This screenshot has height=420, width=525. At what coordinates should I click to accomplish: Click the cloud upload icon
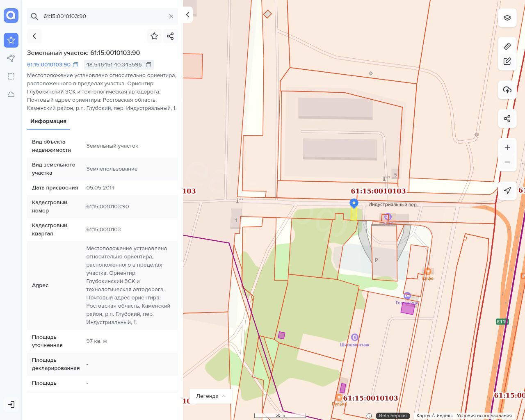pyautogui.click(x=507, y=90)
